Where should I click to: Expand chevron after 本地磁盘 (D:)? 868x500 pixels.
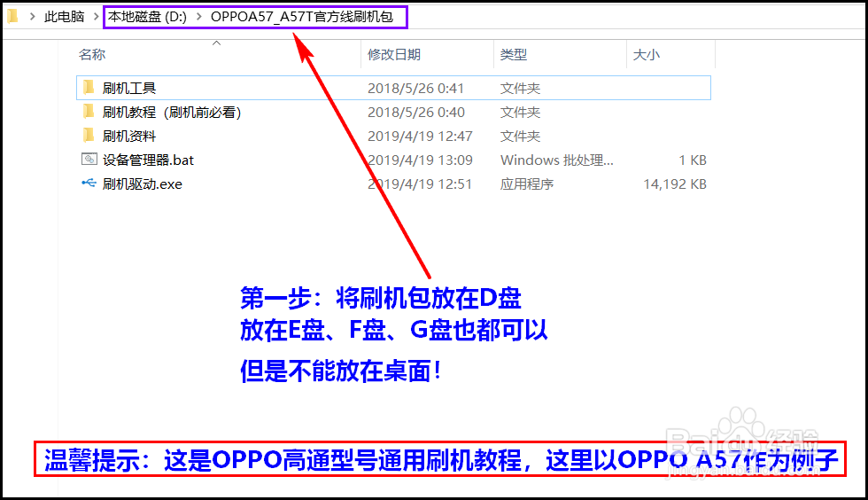(x=198, y=17)
